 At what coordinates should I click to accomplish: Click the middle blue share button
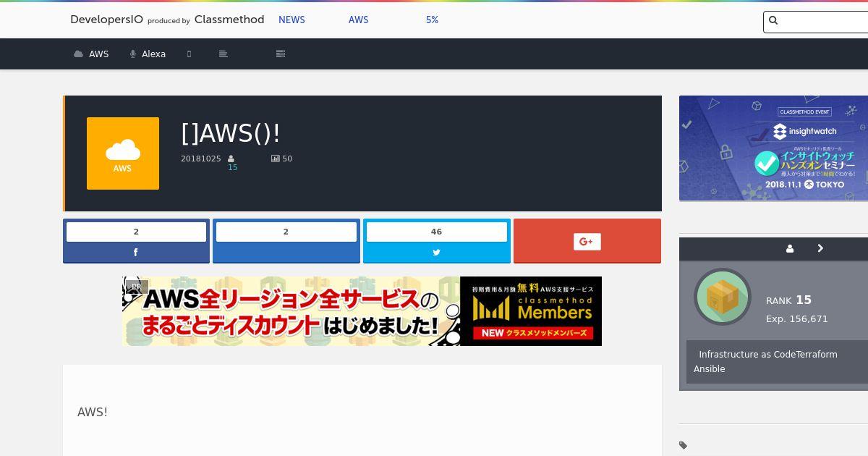click(286, 252)
